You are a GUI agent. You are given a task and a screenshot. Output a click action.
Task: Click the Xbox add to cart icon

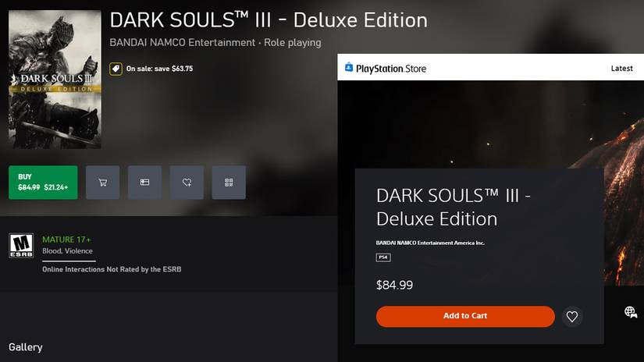click(102, 183)
